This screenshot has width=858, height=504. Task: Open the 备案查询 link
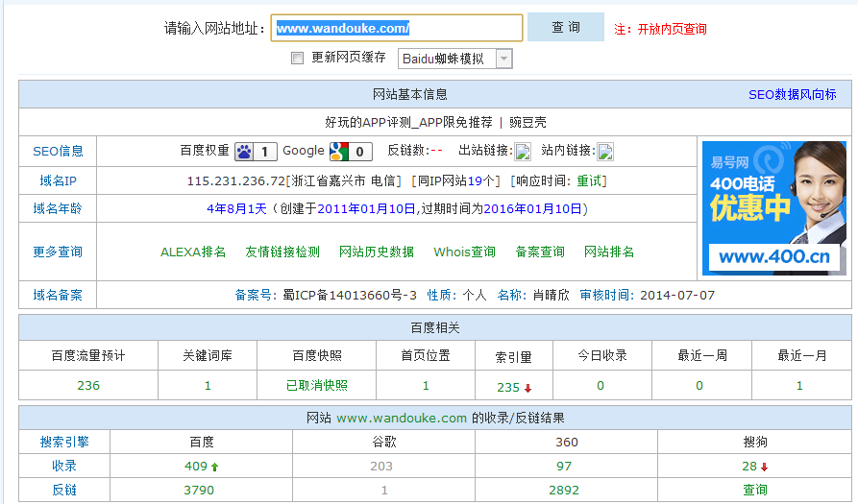click(x=540, y=252)
